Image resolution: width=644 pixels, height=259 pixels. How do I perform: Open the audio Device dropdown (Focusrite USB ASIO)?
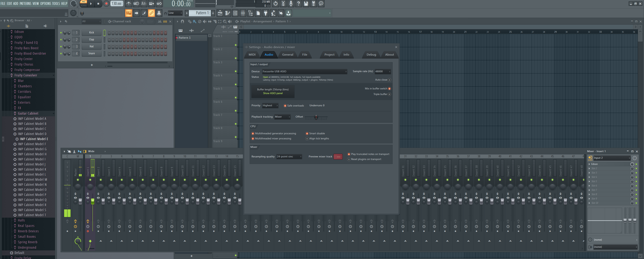304,72
